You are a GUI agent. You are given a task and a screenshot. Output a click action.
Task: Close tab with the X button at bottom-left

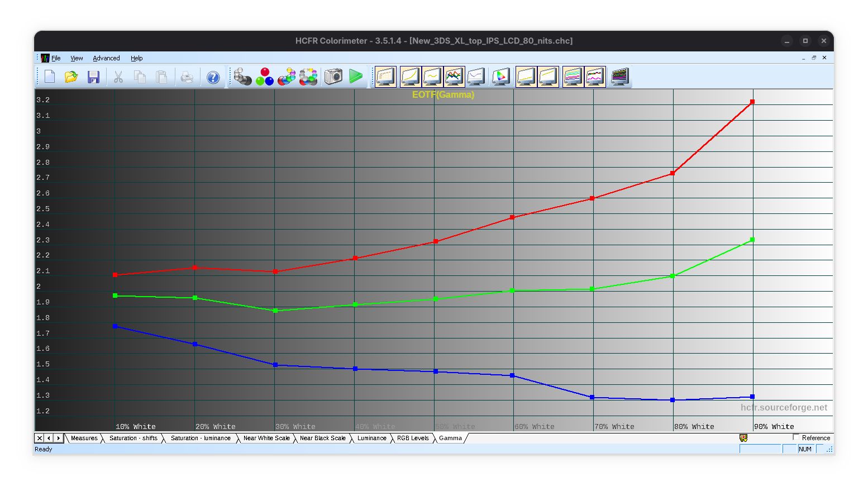click(39, 438)
